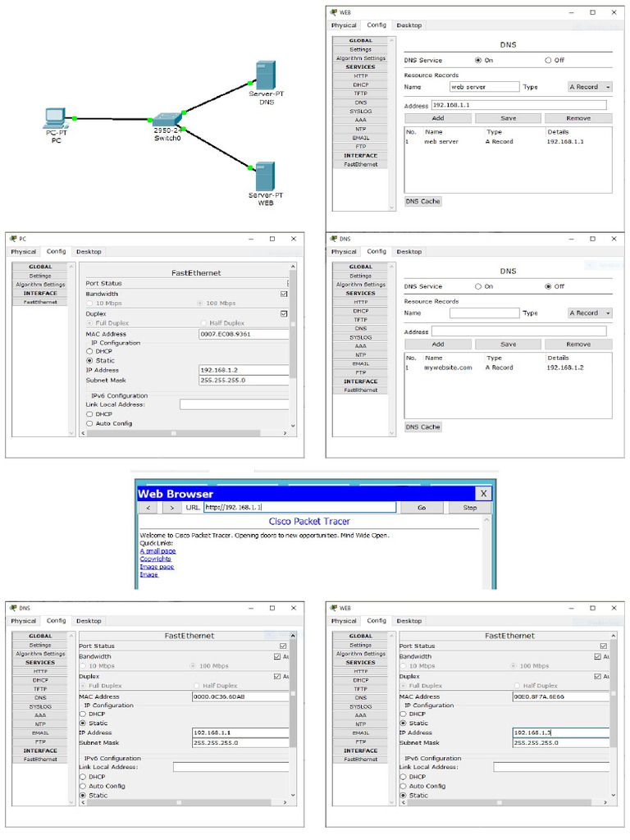Select EMAIL service in bottom DNS window
The width and height of the screenshot is (630, 840).
click(40, 733)
